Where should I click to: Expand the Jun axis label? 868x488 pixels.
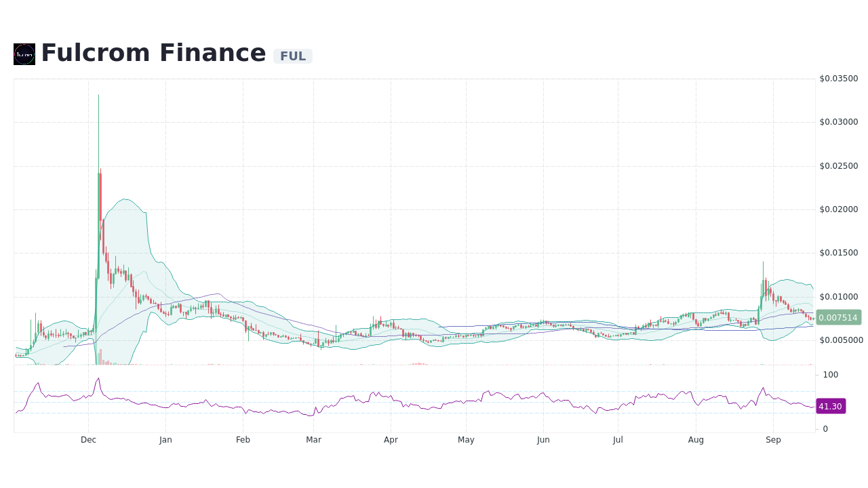point(543,440)
